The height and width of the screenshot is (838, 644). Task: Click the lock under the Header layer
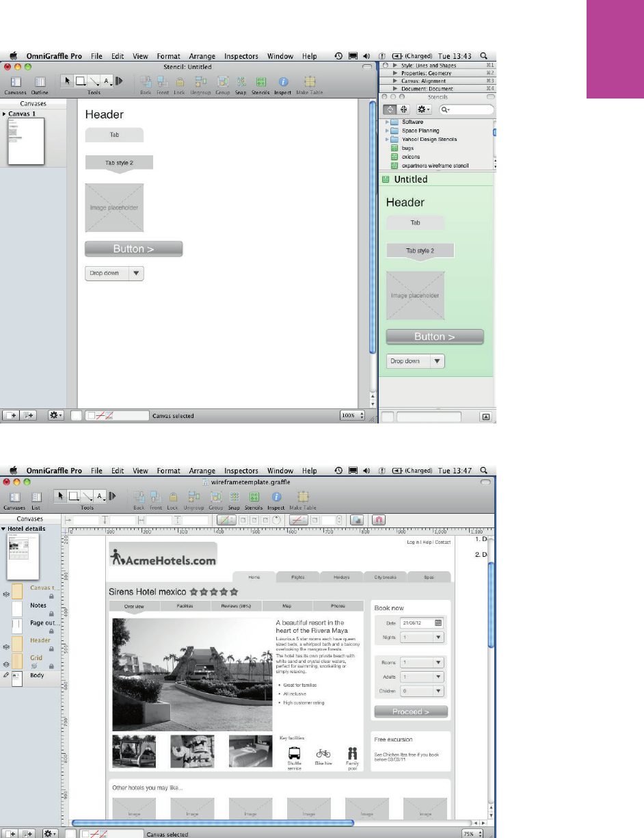[51, 649]
